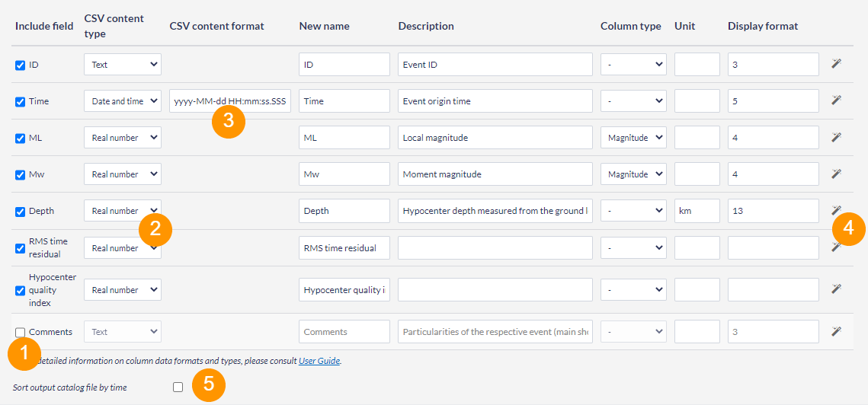Expand CSV content type dropdown for ID
868x405 pixels.
122,64
